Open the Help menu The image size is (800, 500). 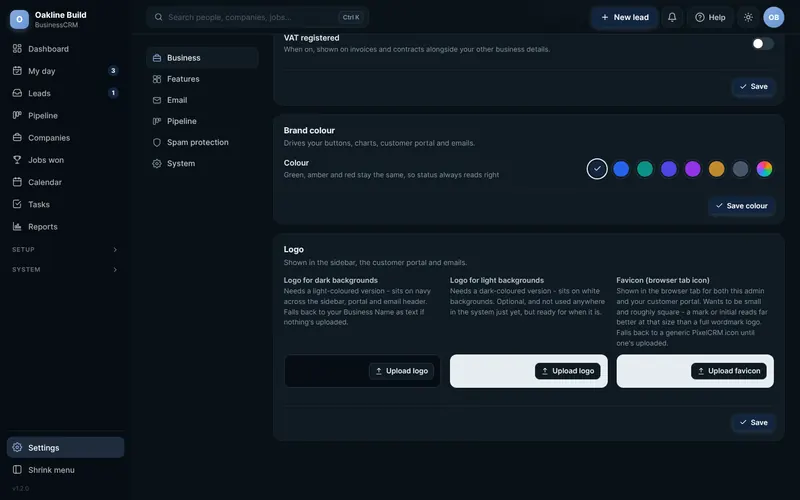tap(710, 17)
